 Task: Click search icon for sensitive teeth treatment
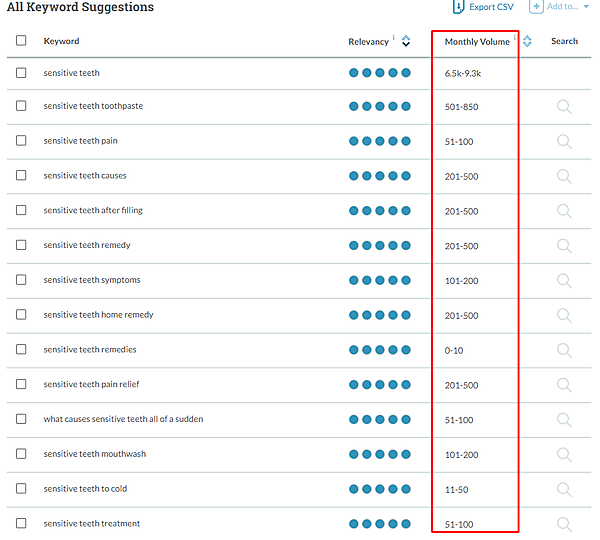pyautogui.click(x=564, y=524)
